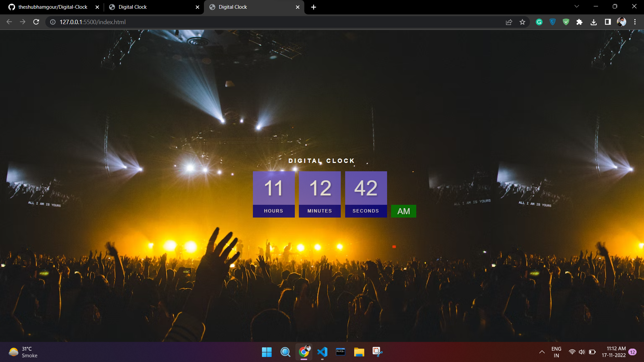Mute sound via the speaker tray icon
This screenshot has width=644, height=362.
[x=581, y=352]
